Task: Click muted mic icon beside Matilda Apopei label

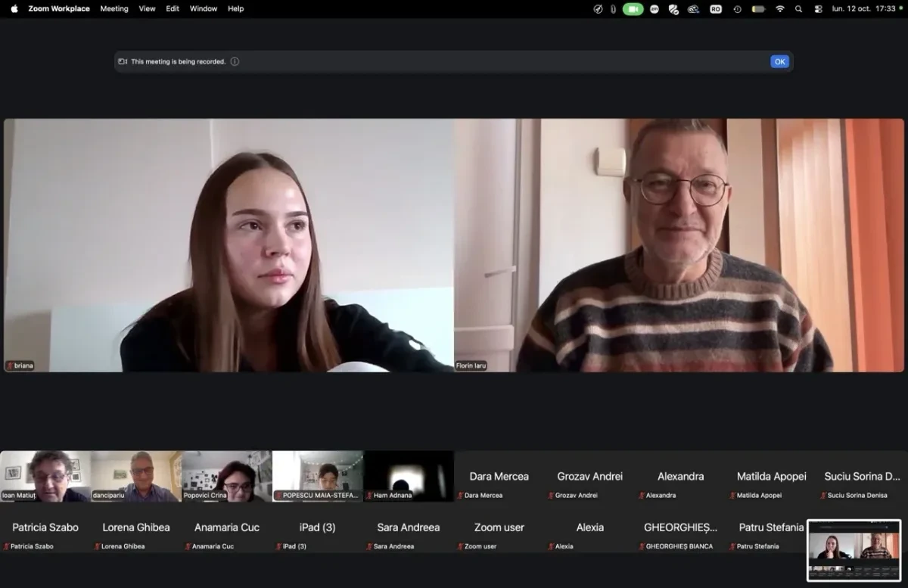Action: pos(732,496)
